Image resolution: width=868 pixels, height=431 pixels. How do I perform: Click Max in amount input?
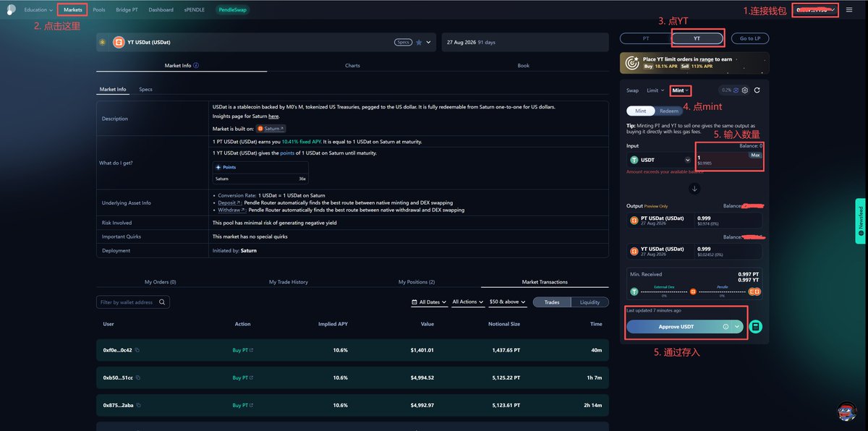(755, 155)
